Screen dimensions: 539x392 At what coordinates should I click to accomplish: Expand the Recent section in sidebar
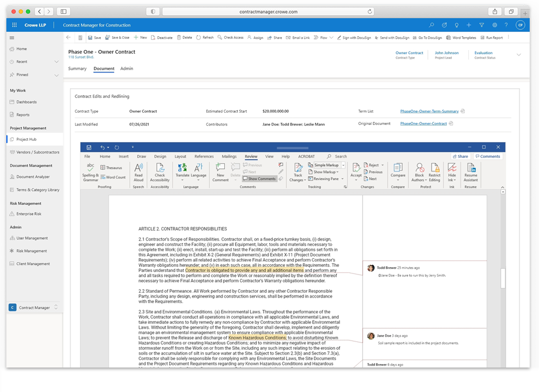(x=56, y=62)
